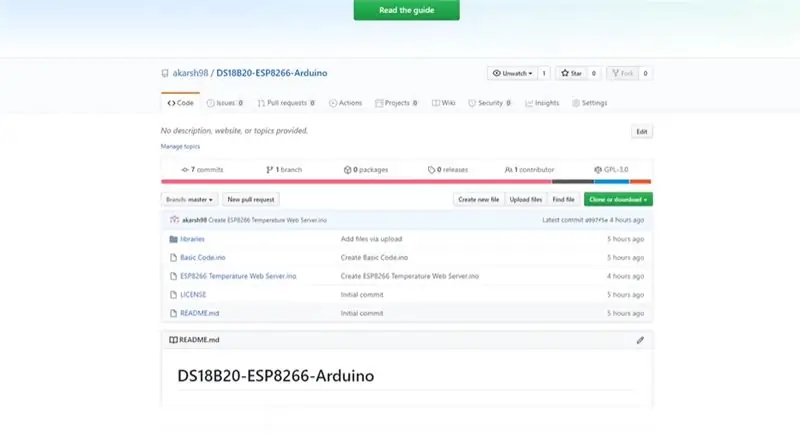View the 7 commits history

[x=202, y=170]
